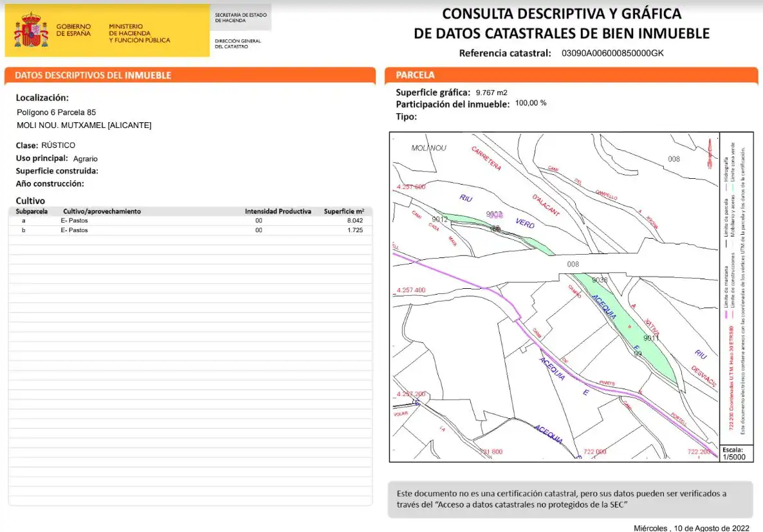Viewport: 763px width, 532px height.
Task: Click the '4.257.400' coordinate label
Action: [410, 290]
